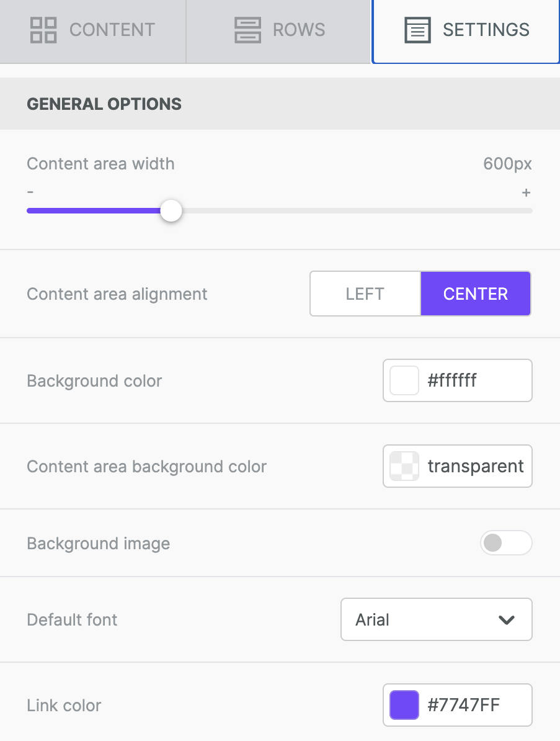This screenshot has width=560, height=741.
Task: Click the white Background color swatch
Action: click(404, 380)
